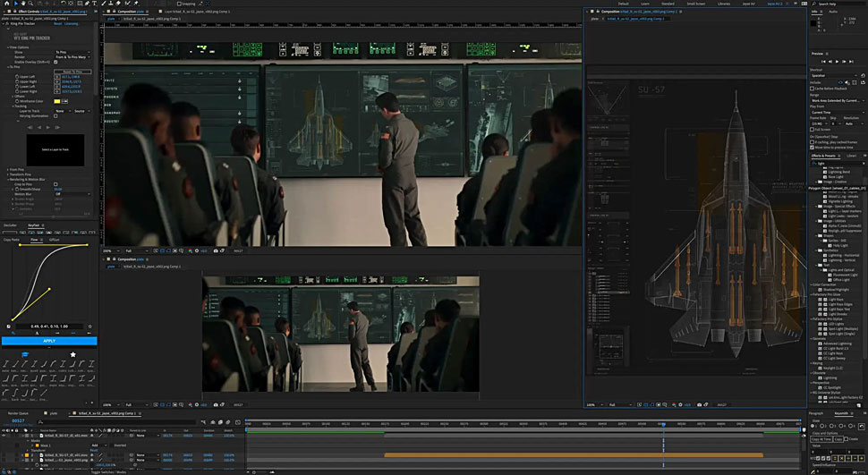Open the Play From Current Time dropdown
The width and height of the screenshot is (868, 475).
(x=838, y=113)
